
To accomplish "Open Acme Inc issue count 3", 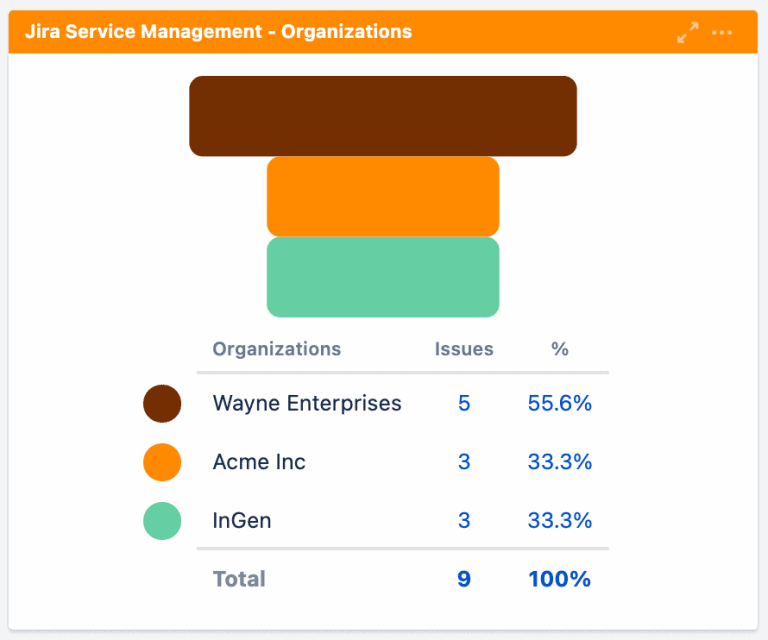I will point(464,462).
